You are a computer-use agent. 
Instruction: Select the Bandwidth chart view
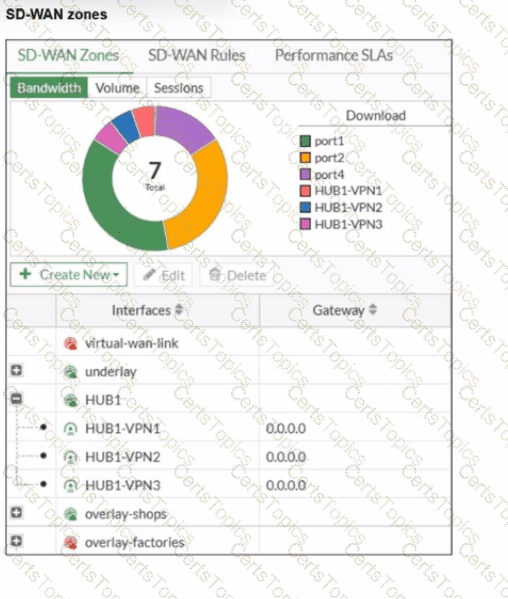pyautogui.click(x=49, y=88)
